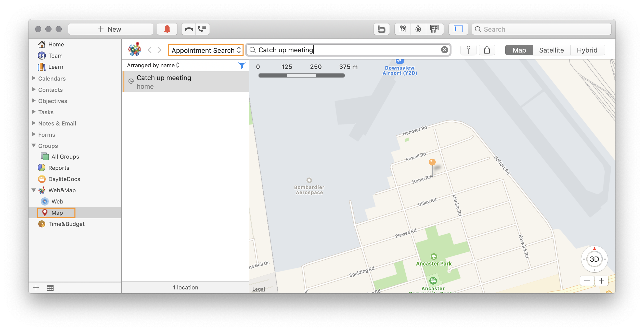Zoom in with the plus button
Viewport: 644px width, 331px height.
pos(601,281)
